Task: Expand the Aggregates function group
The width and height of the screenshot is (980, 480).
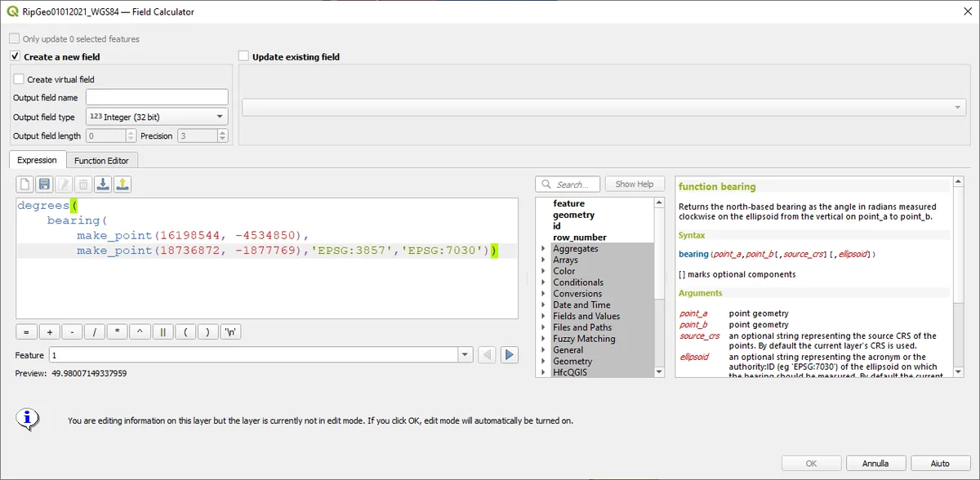Action: click(x=544, y=249)
